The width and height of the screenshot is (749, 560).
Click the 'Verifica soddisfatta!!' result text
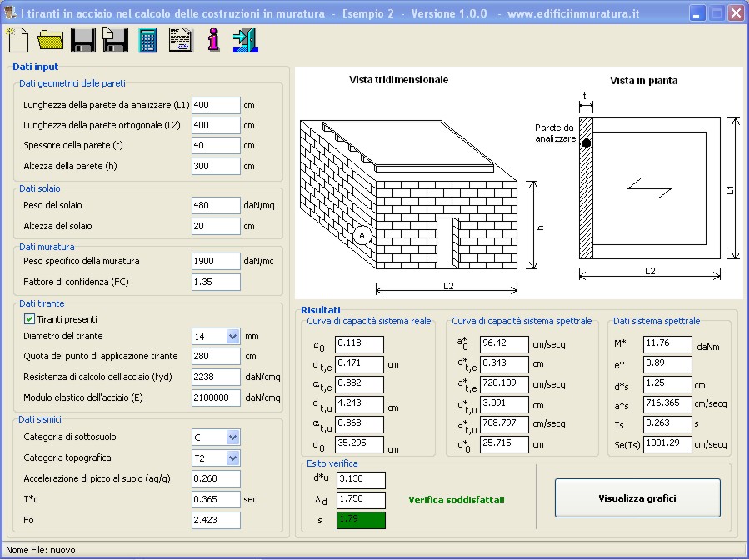457,500
